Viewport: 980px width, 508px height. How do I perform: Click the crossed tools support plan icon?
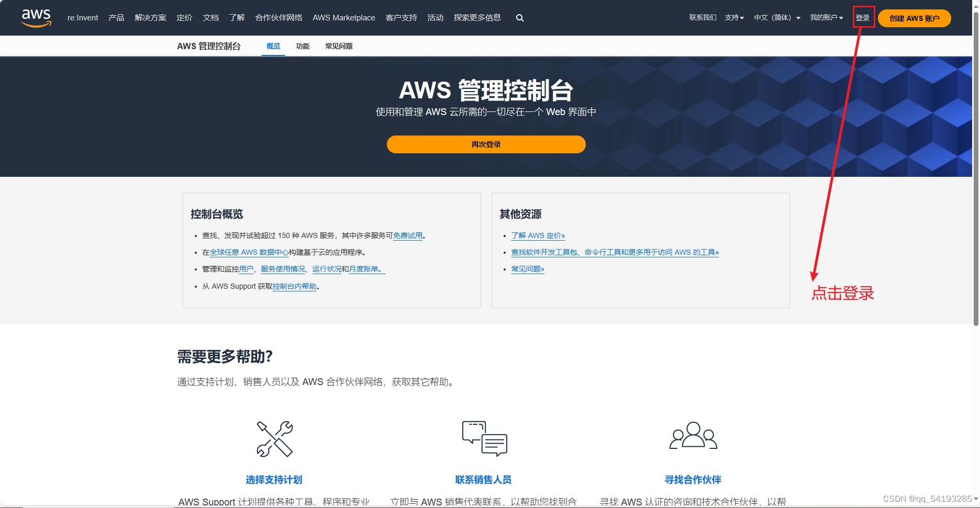tap(274, 438)
